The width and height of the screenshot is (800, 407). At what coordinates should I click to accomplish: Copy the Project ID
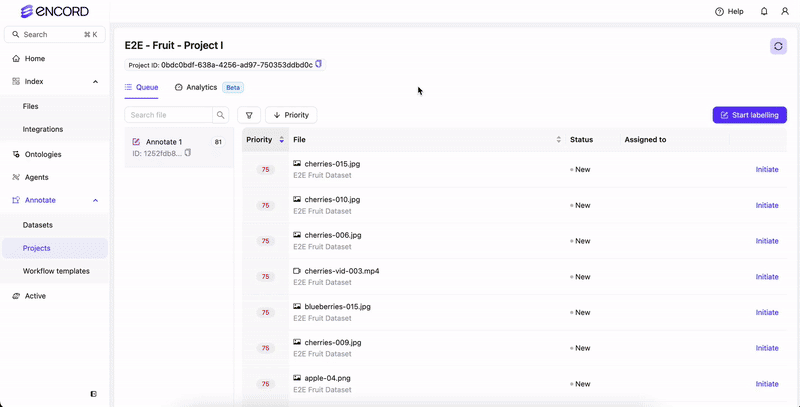tap(318, 64)
